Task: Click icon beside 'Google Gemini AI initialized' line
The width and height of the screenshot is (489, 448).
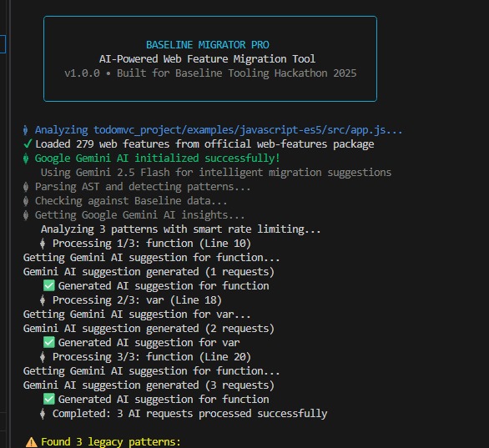Action: 26,159
